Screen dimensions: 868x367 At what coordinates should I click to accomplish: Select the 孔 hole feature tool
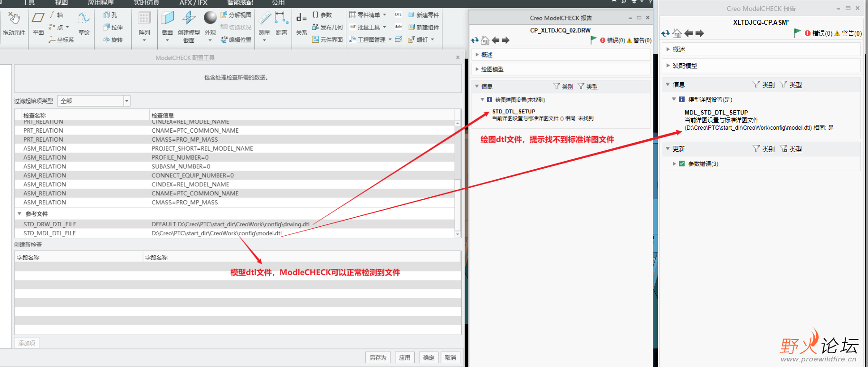coord(110,15)
